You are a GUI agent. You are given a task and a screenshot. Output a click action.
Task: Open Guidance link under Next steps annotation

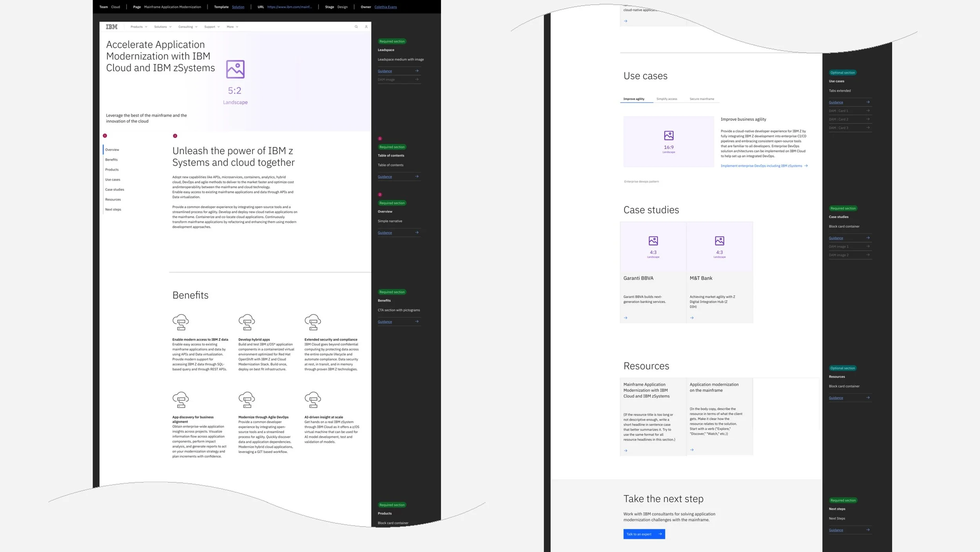coord(850,530)
